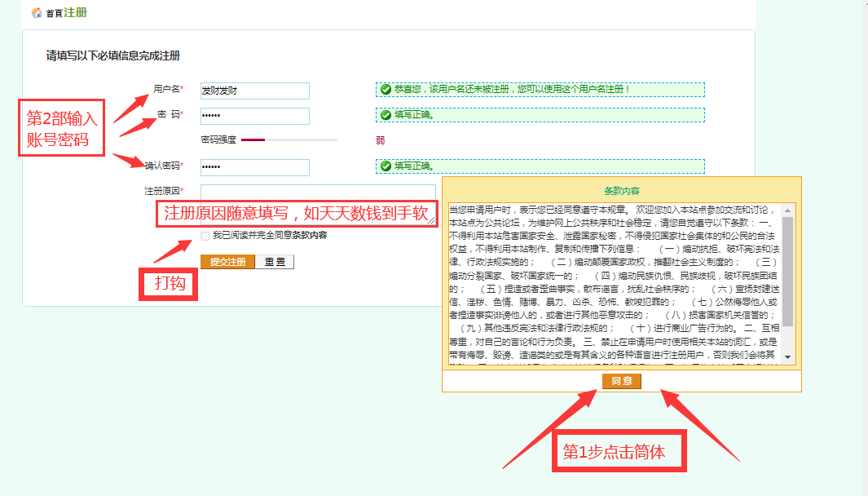Open the 首页 breadcrumb link

(54, 14)
